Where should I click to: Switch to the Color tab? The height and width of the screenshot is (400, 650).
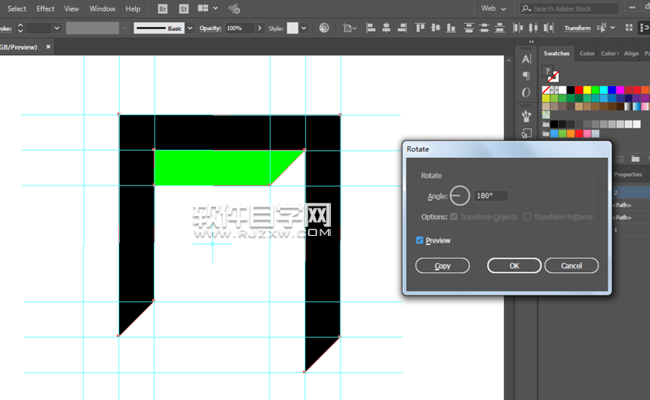[586, 53]
